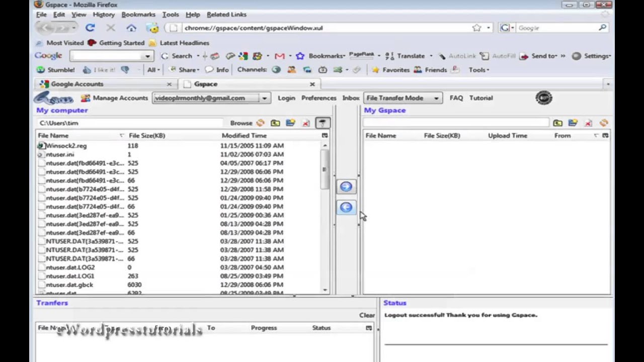Go to the Firefox home page icon
644x362 pixels.
pos(131,28)
